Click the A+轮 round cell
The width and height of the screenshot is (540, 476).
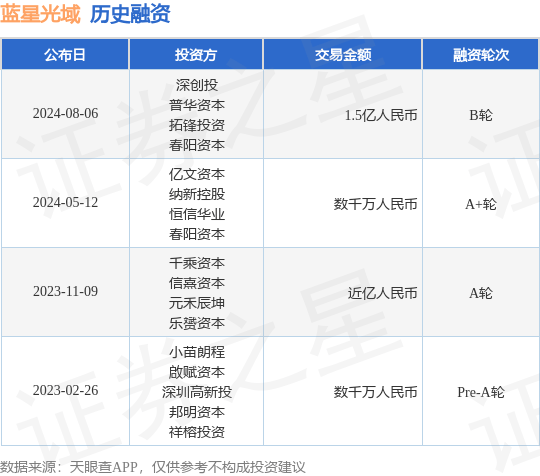coord(481,204)
